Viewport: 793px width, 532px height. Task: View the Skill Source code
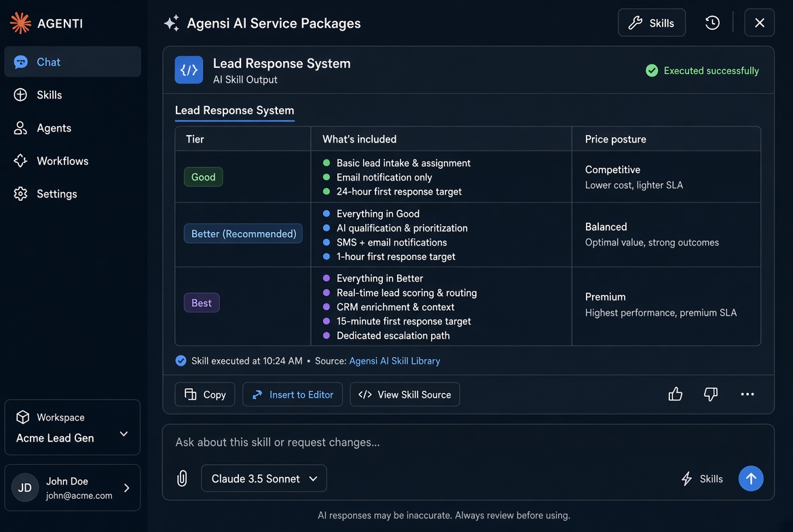click(x=405, y=394)
